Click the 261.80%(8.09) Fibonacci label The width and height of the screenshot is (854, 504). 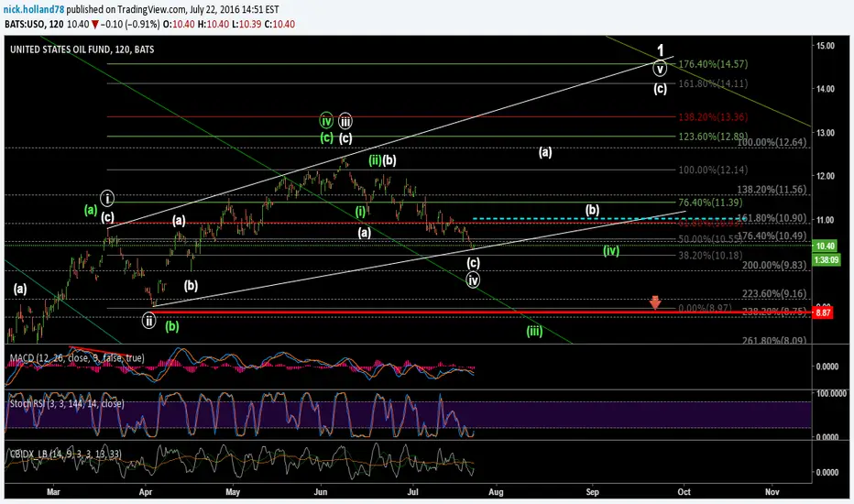click(774, 341)
